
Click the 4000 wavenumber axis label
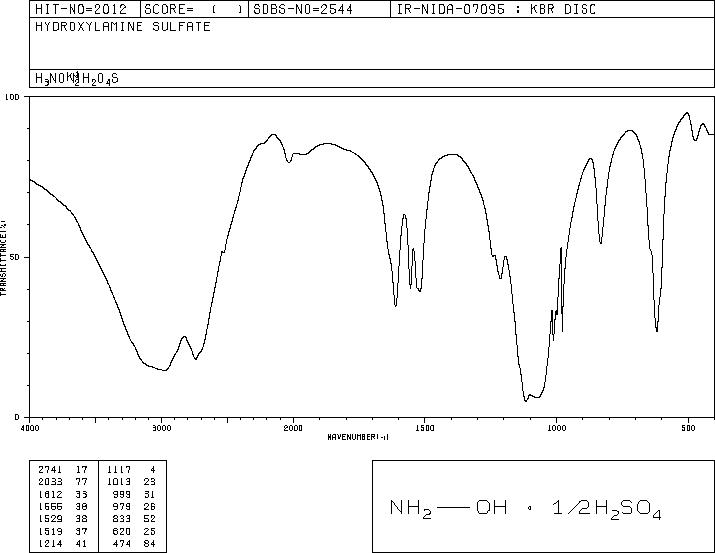(x=30, y=428)
